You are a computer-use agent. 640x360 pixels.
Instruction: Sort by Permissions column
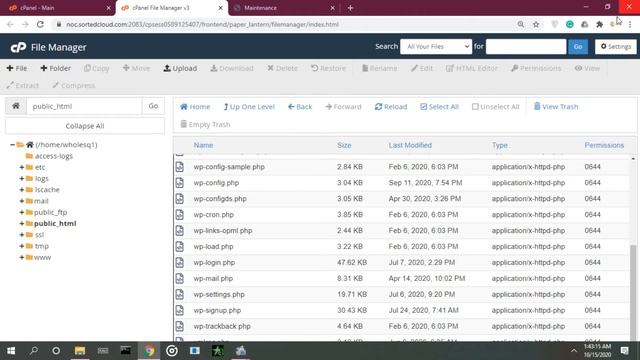[604, 145]
